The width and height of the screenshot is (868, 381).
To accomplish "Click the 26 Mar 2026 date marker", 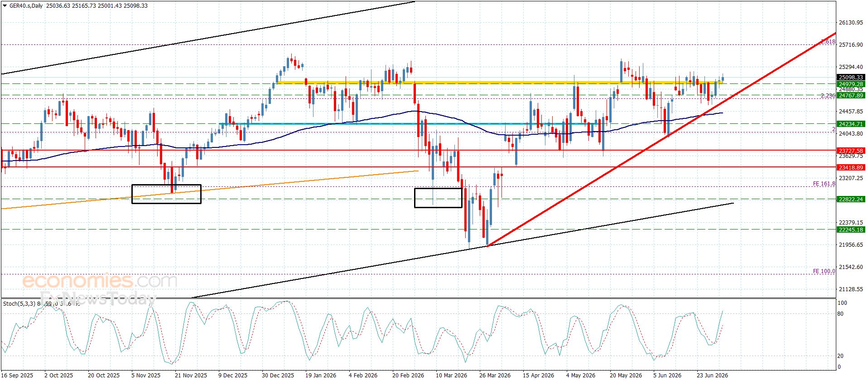I will [x=495, y=375].
